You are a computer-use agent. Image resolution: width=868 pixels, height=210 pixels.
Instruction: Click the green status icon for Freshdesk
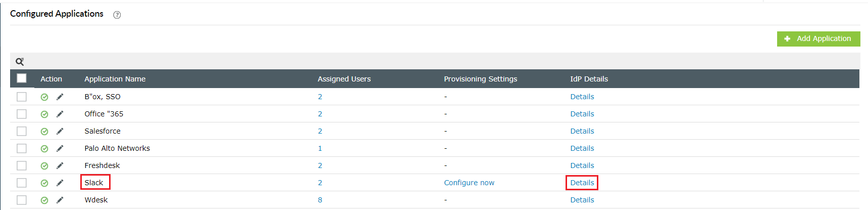(44, 165)
